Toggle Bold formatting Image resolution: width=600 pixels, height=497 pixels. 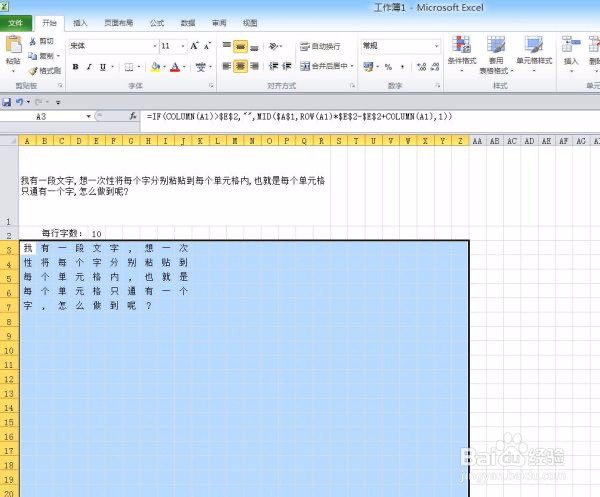75,67
